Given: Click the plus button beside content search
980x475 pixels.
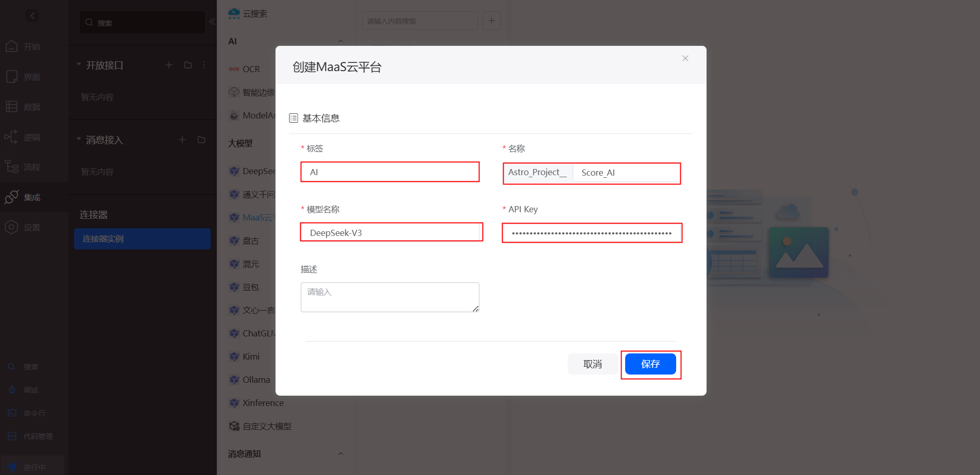Looking at the screenshot, I should click(492, 21).
